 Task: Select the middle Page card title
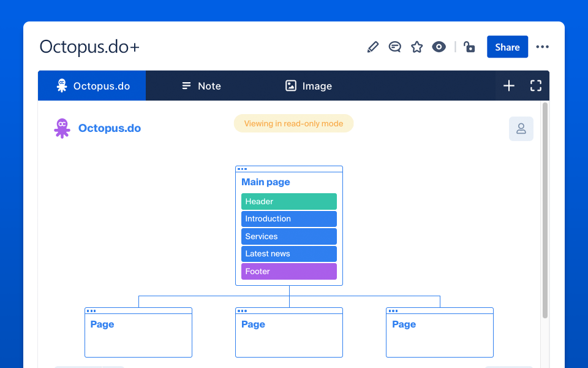tap(253, 324)
